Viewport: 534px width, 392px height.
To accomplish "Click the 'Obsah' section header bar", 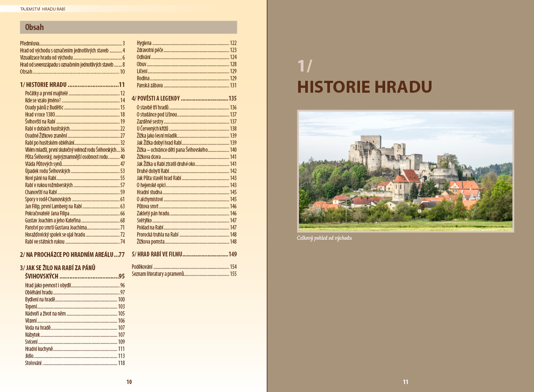I will coord(129,27).
